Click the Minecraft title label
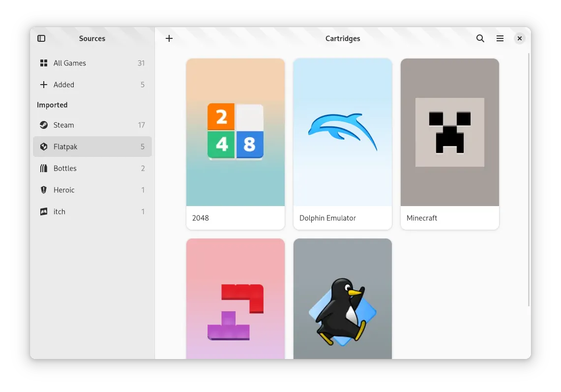The height and width of the screenshot is (392, 561). tap(422, 218)
